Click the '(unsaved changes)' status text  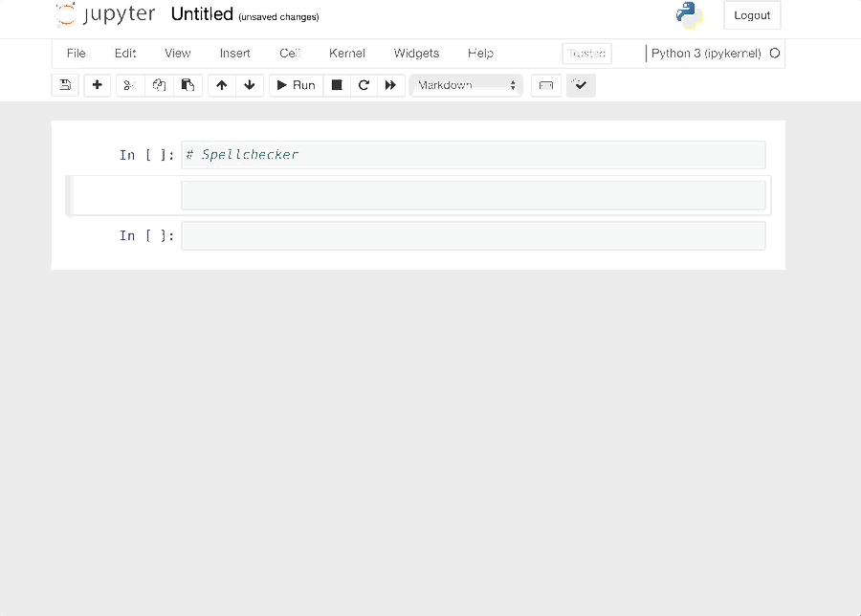click(x=278, y=17)
